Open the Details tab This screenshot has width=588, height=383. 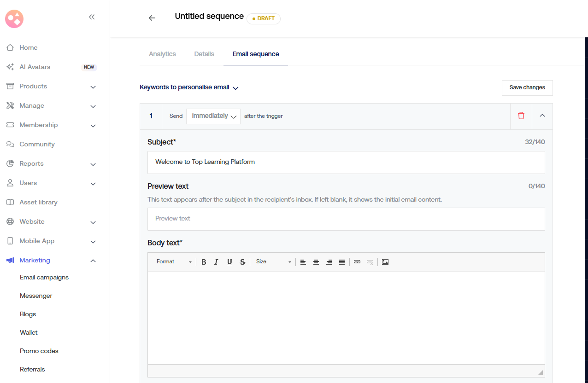(x=204, y=54)
